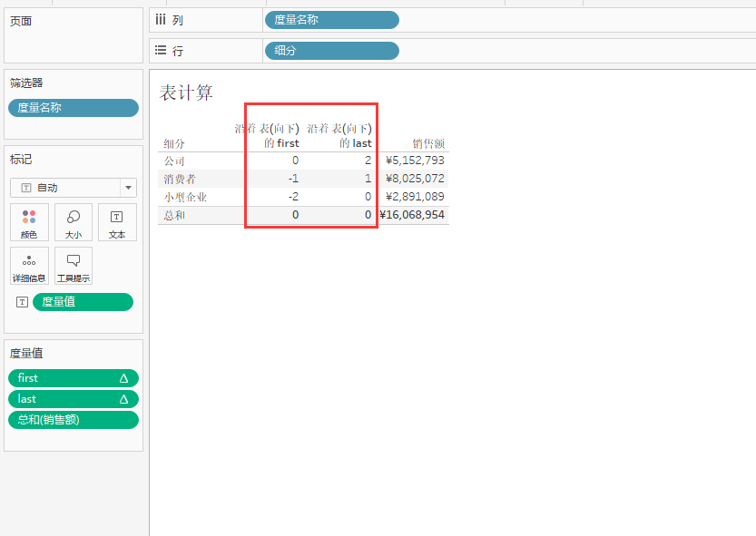
Task: Click the 沿着 表(向下) 的 first column header
Action: (x=267, y=136)
